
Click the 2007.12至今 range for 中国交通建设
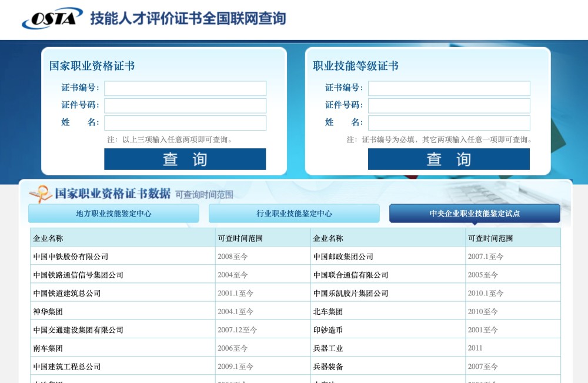click(x=238, y=330)
